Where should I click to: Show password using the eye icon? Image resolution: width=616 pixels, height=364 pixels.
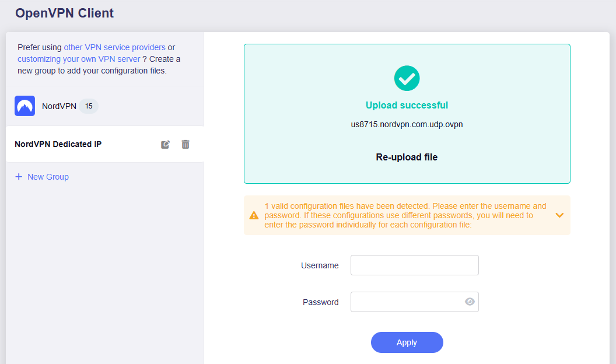pyautogui.click(x=470, y=302)
